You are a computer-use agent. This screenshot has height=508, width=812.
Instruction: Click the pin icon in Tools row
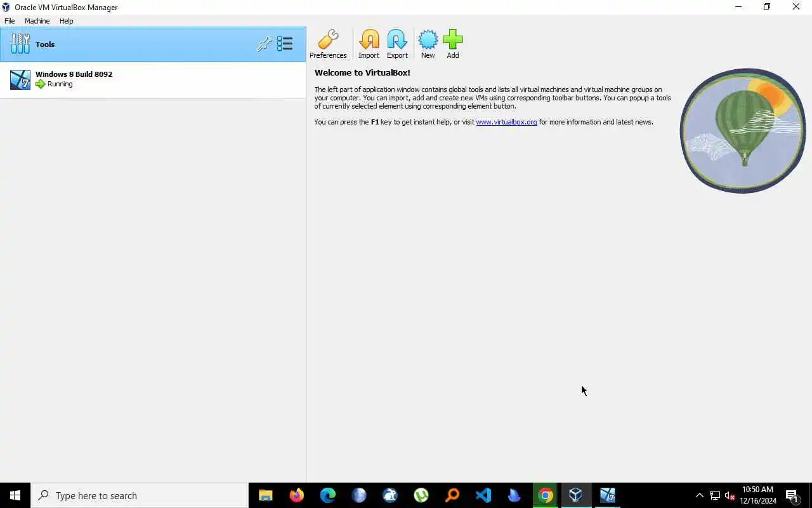pos(264,44)
